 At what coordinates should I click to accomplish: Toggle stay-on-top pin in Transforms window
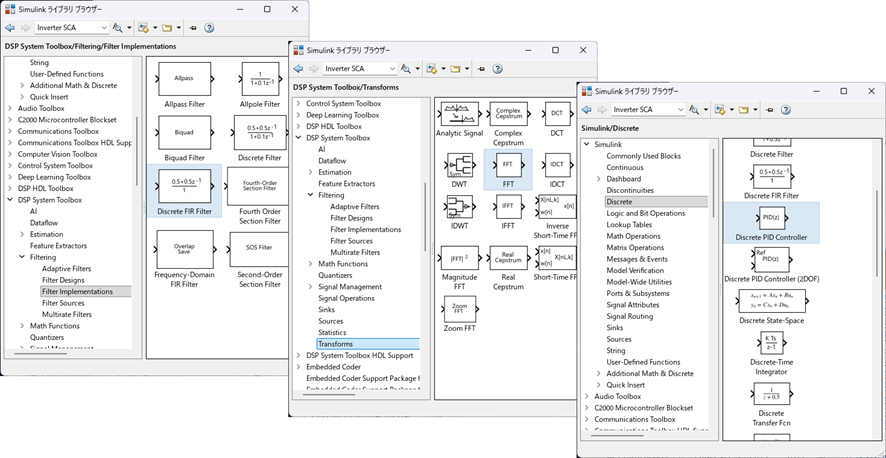tap(480, 69)
